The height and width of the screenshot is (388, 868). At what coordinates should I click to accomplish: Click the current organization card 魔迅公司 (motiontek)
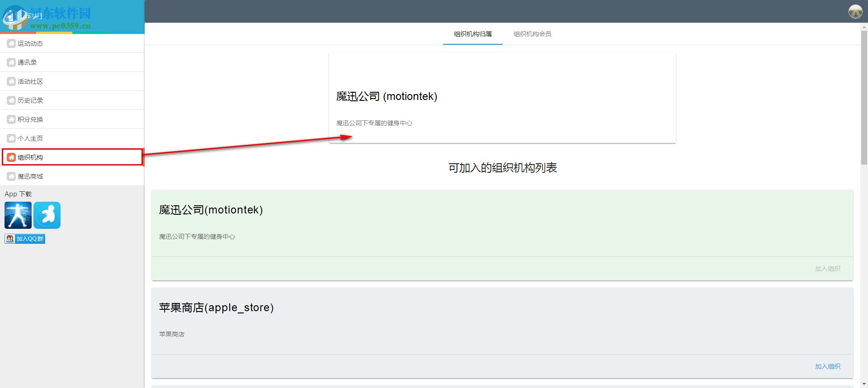coord(502,98)
